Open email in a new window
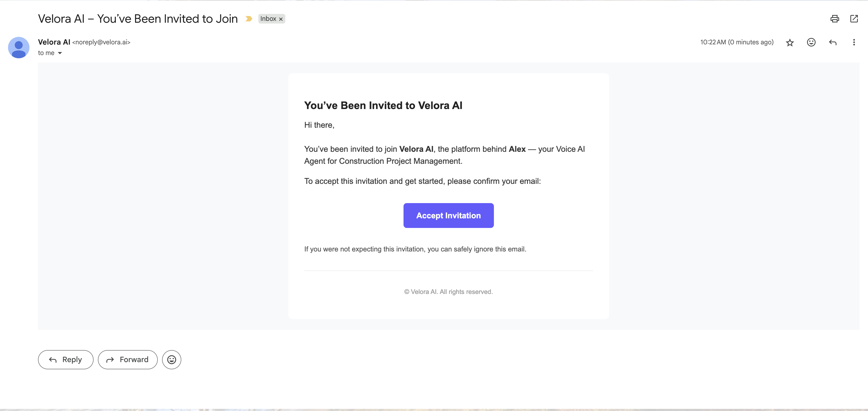Screen dimensions: 868x411 coord(854,19)
